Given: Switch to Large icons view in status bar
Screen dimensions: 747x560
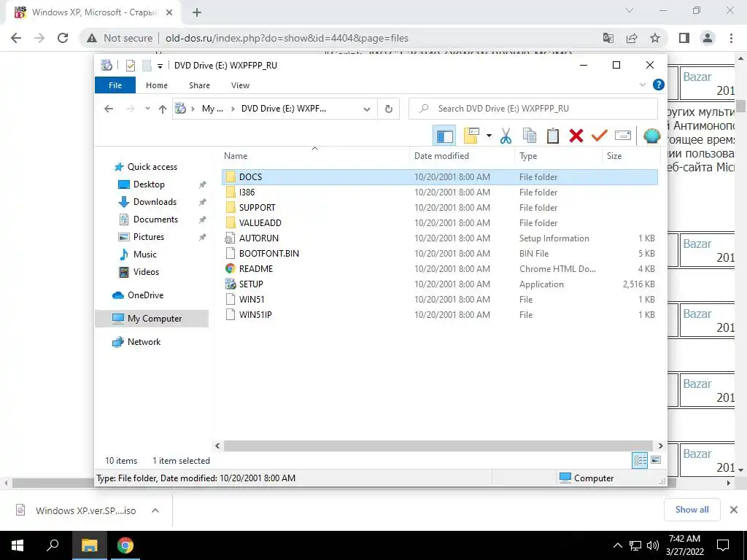Looking at the screenshot, I should tap(656, 460).
